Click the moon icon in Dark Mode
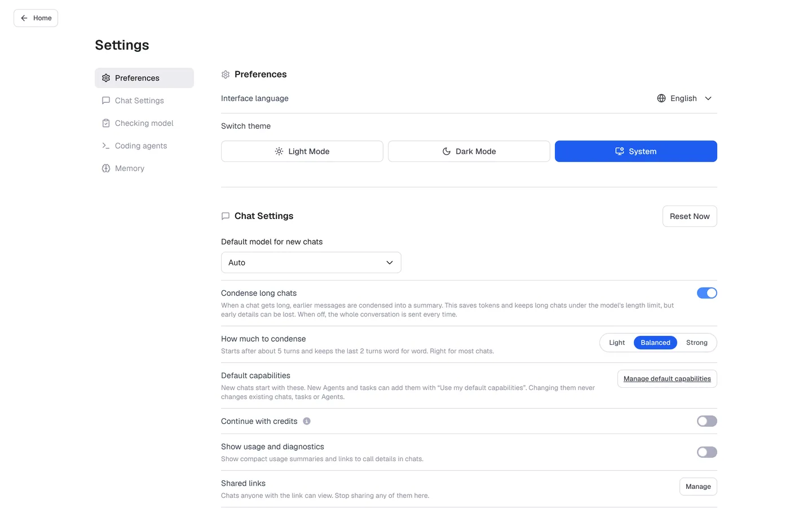This screenshot has height=508, width=812. click(447, 151)
